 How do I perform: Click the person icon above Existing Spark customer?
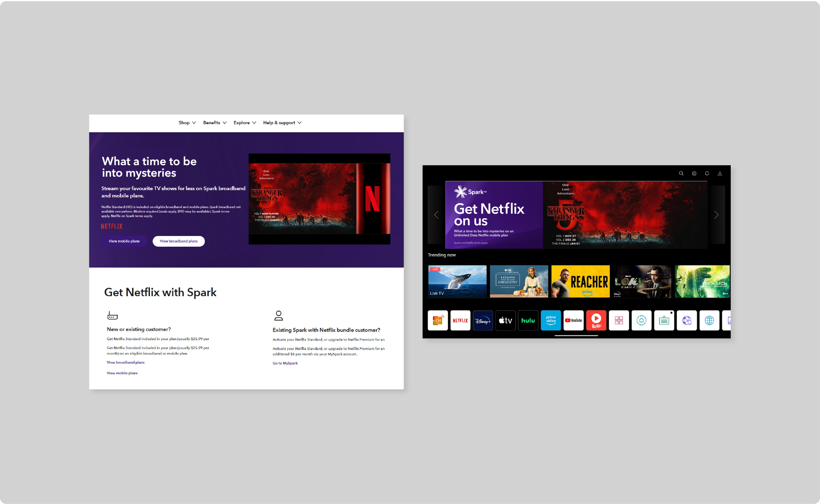click(x=278, y=315)
